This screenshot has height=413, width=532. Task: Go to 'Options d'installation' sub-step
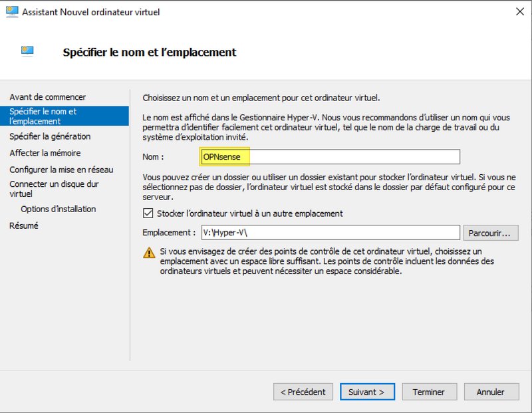click(x=58, y=209)
